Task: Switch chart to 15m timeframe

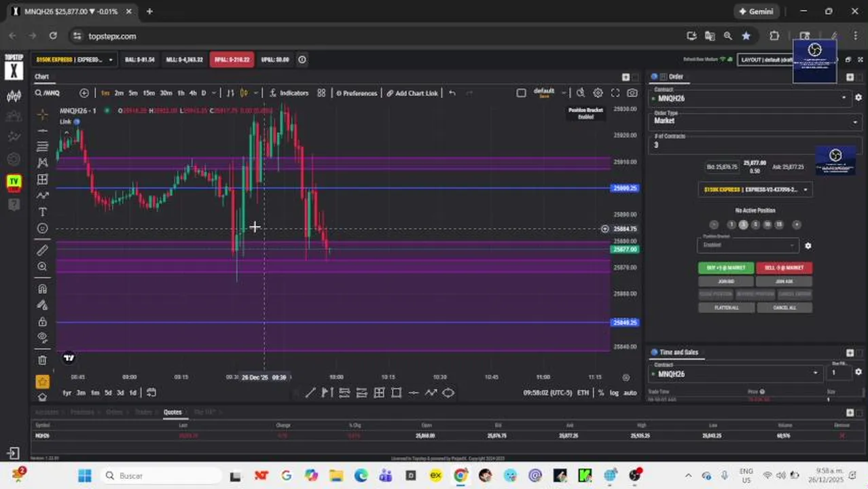Action: coord(149,93)
